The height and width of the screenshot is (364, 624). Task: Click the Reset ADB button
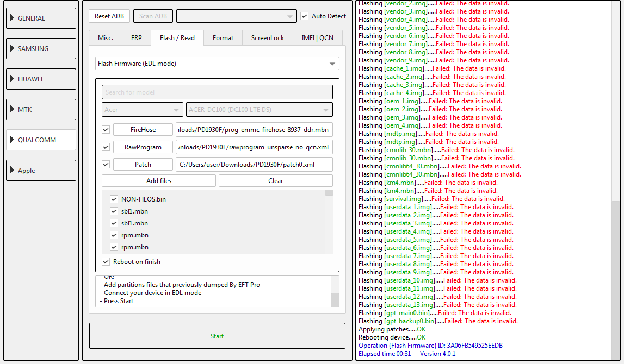coord(109,16)
